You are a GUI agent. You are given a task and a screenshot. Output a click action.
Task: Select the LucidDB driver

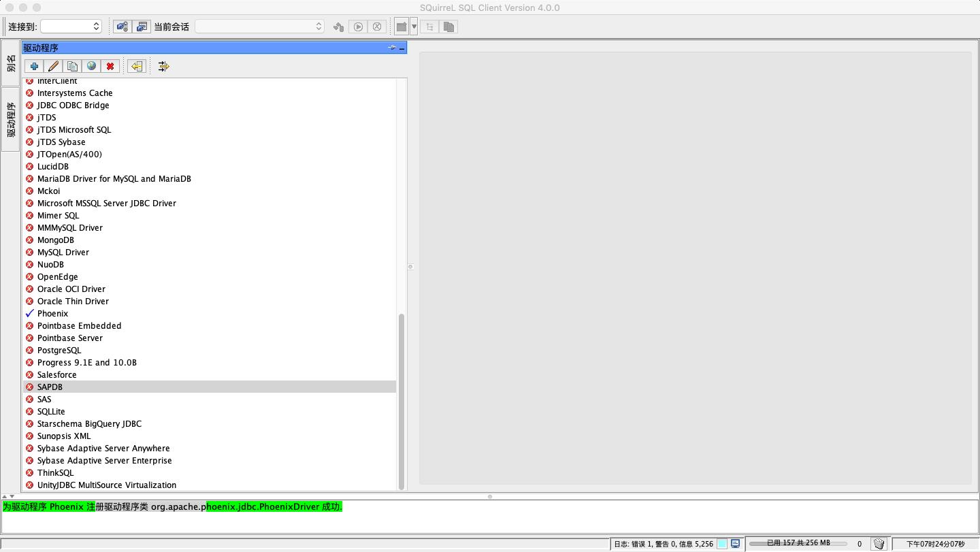(210, 166)
